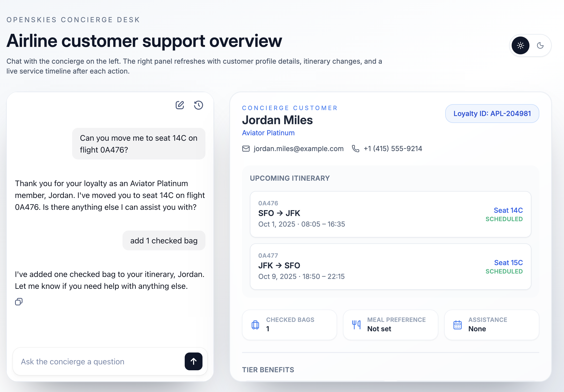Click the luggage icon in Checked Bags
This screenshot has width=564, height=392.
point(255,325)
